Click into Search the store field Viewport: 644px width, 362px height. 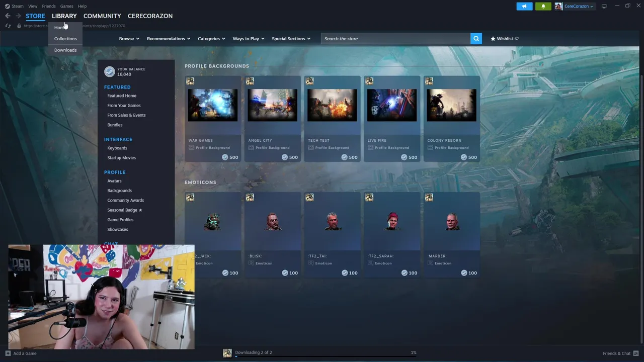[395, 39]
